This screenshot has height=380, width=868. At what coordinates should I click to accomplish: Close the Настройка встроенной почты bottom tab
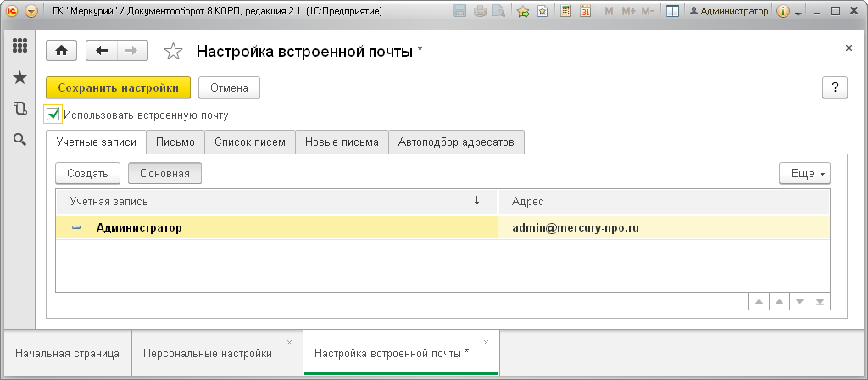pos(486,343)
